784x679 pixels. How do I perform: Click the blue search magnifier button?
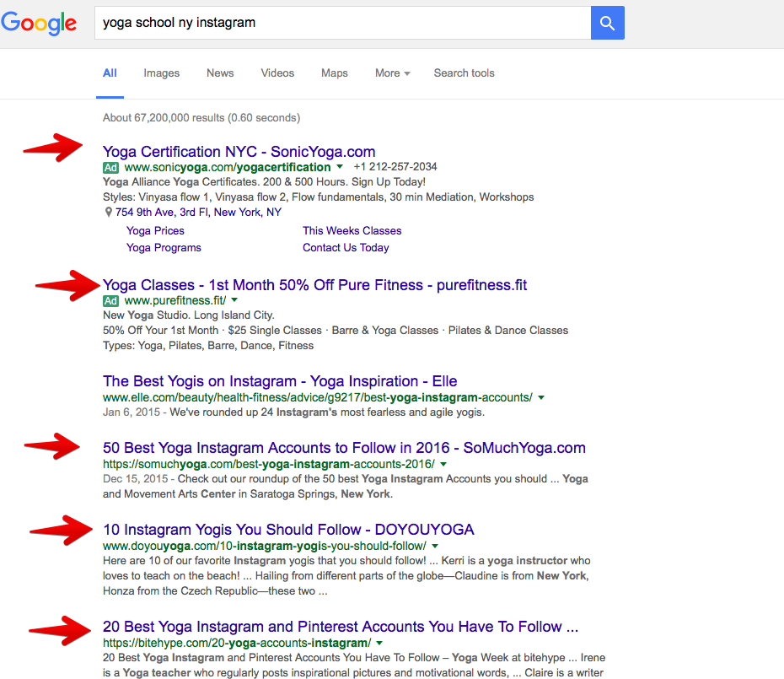tap(608, 23)
